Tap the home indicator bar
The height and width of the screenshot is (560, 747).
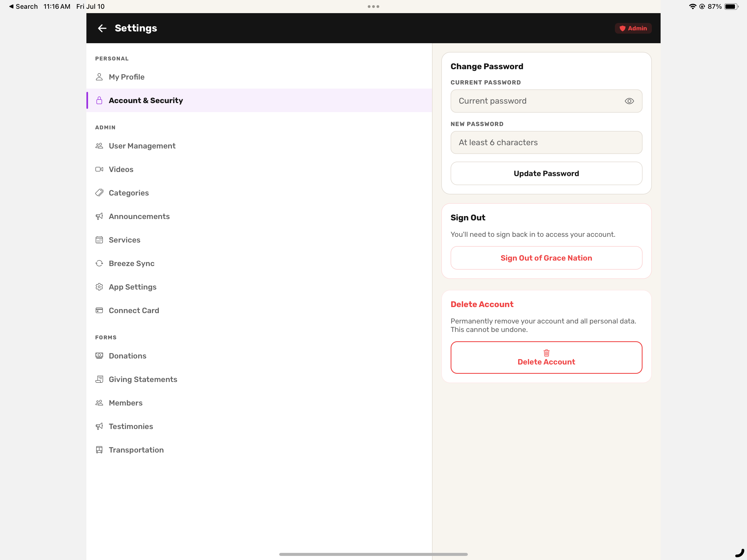tap(373, 554)
